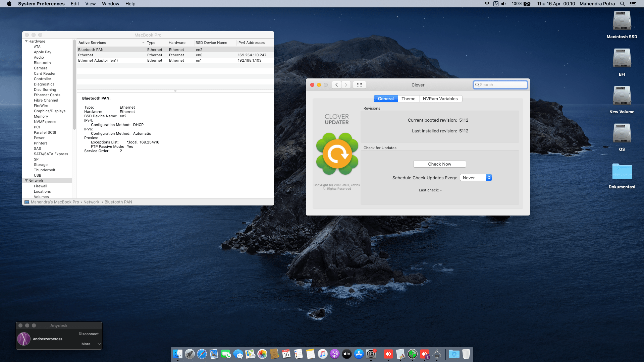Open System Information caliper icon in Dock
644x362 pixels.
click(437, 354)
